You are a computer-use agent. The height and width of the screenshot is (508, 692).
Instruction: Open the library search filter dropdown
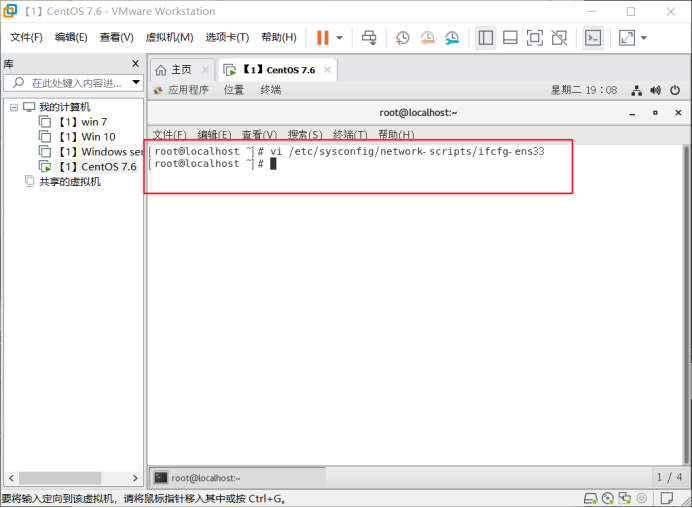click(136, 82)
